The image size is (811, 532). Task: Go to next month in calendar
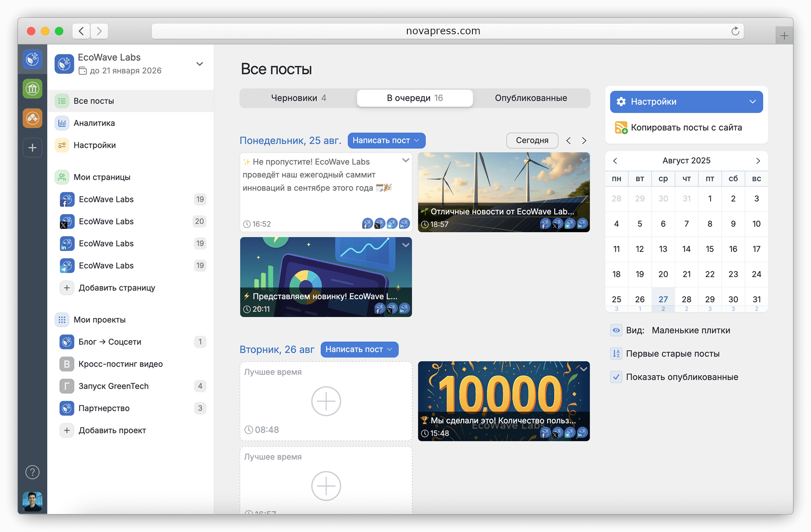(x=758, y=161)
